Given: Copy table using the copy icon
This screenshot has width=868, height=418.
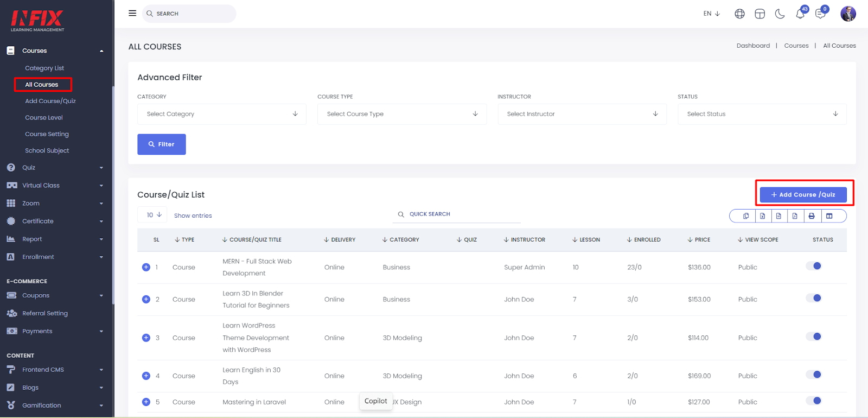Looking at the screenshot, I should pyautogui.click(x=746, y=216).
